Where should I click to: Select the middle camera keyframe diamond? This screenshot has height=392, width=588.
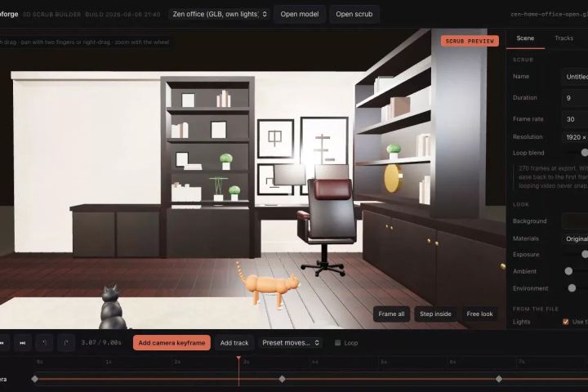click(x=282, y=379)
